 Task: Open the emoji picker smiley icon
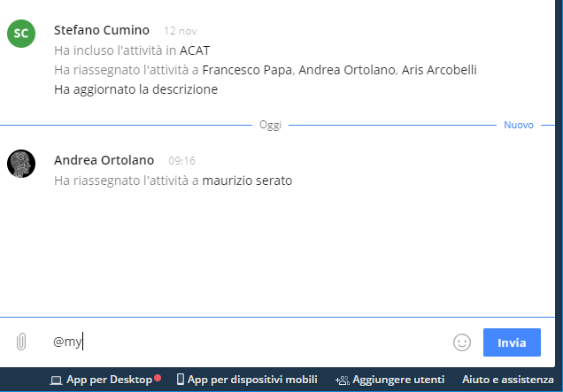(461, 342)
